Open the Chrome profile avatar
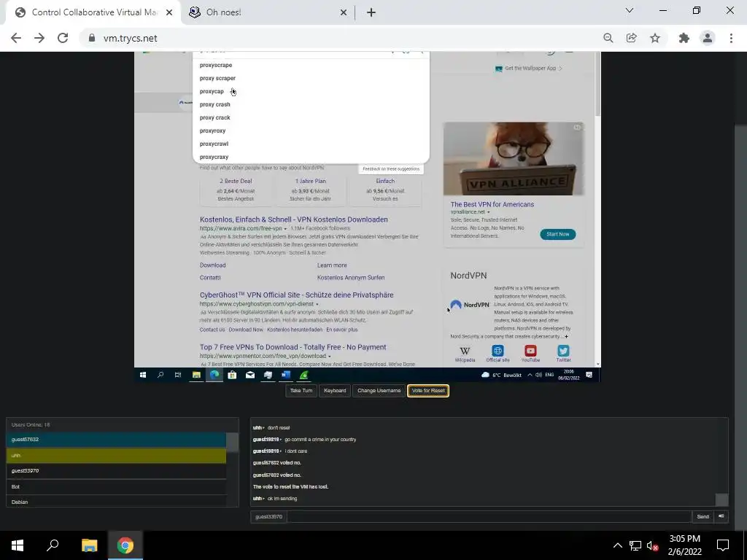This screenshot has height=560, width=747. (x=708, y=38)
